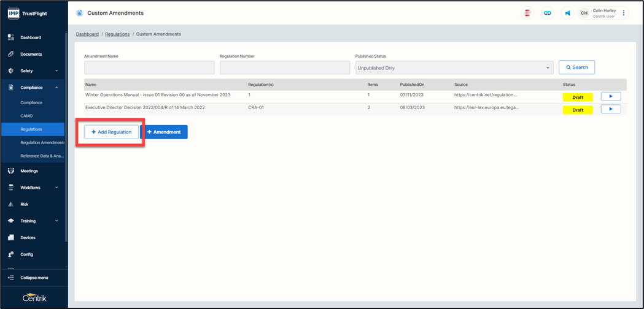644x309 pixels.
Task: Expand the Safety menu chevron
Action: click(x=56, y=71)
